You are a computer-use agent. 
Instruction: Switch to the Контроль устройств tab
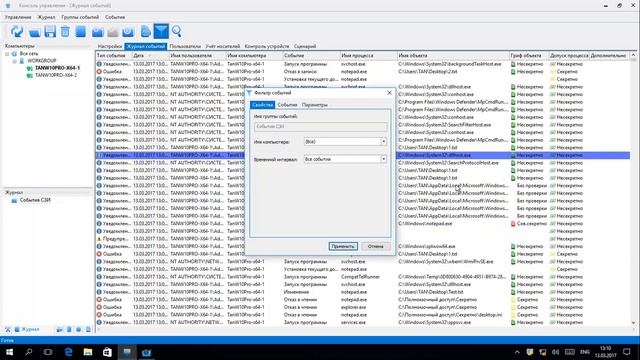pos(267,47)
